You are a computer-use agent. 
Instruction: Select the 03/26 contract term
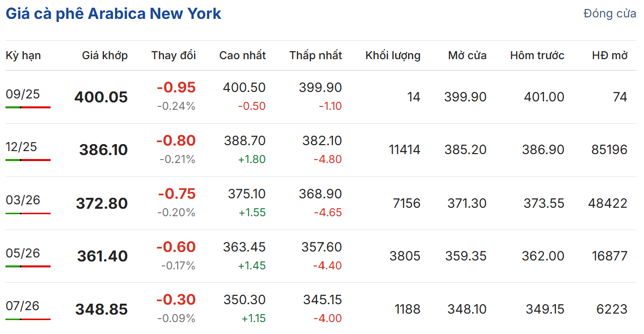pos(23,200)
